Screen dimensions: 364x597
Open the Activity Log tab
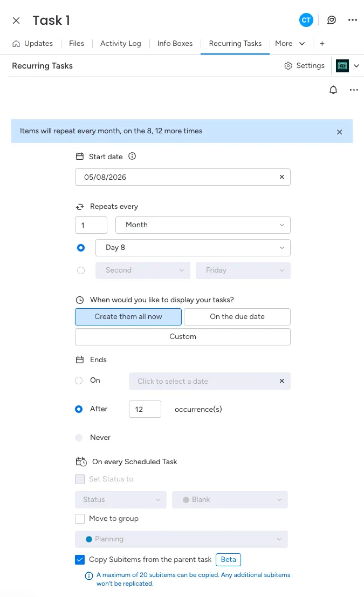(x=121, y=44)
